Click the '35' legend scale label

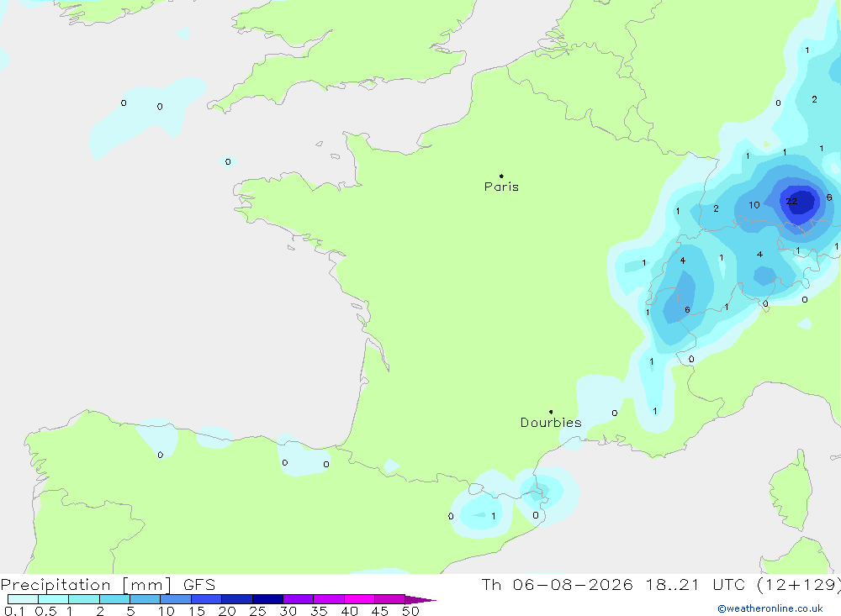[319, 611]
